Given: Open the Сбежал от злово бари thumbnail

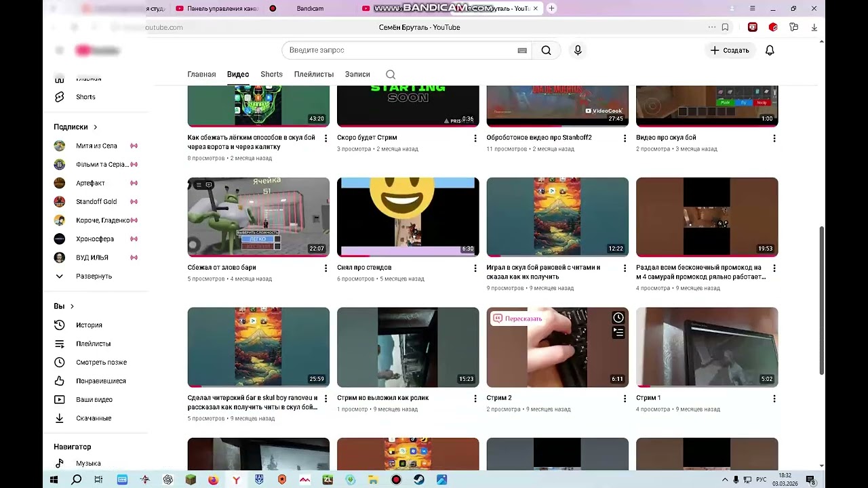Looking at the screenshot, I should click(x=258, y=218).
